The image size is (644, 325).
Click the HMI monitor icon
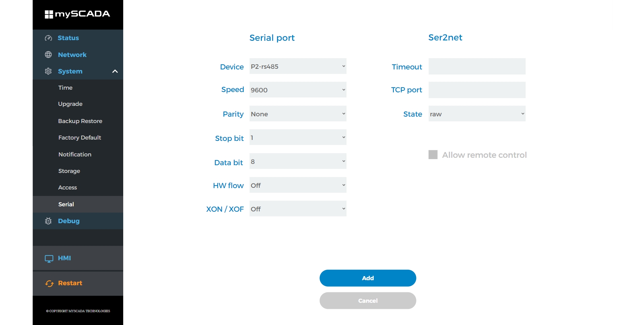point(49,259)
